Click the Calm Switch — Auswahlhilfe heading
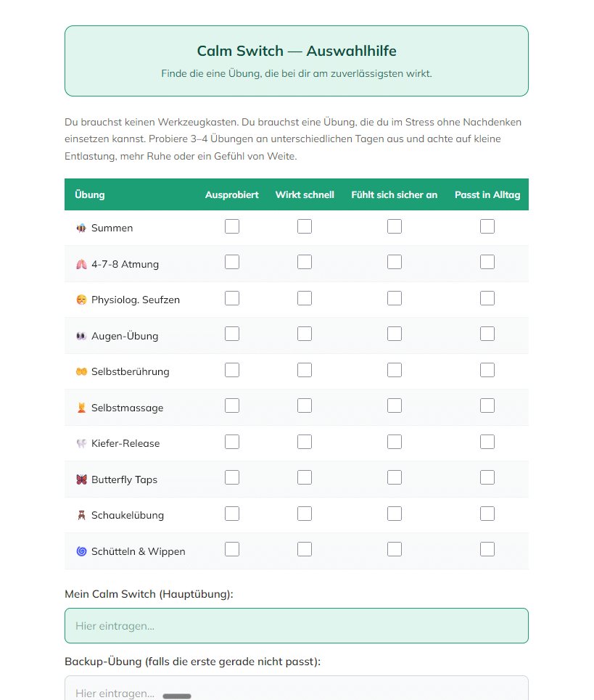 297,51
